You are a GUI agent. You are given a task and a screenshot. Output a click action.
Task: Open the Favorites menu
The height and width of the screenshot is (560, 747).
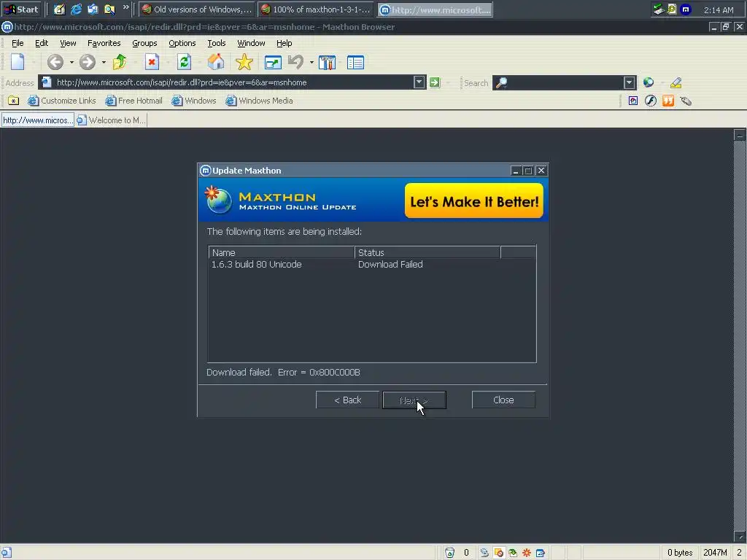click(x=104, y=43)
